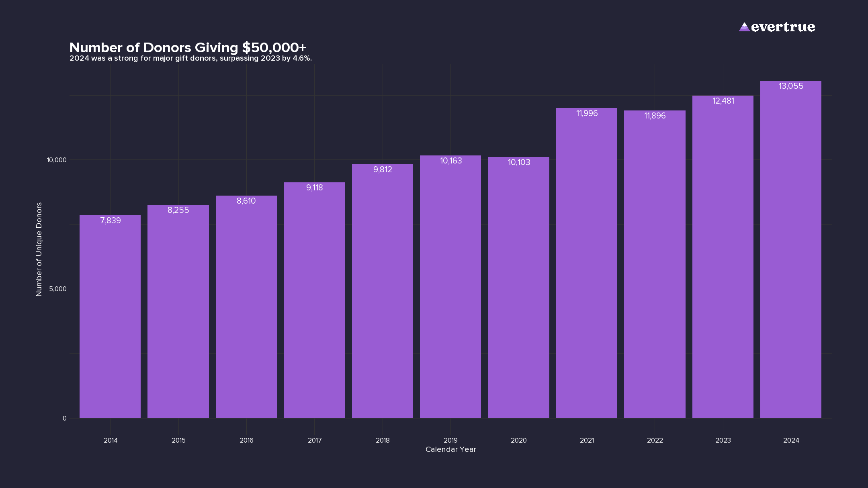This screenshot has height=488, width=868.
Task: Click the 2021 bar in the chart
Action: coord(586,265)
